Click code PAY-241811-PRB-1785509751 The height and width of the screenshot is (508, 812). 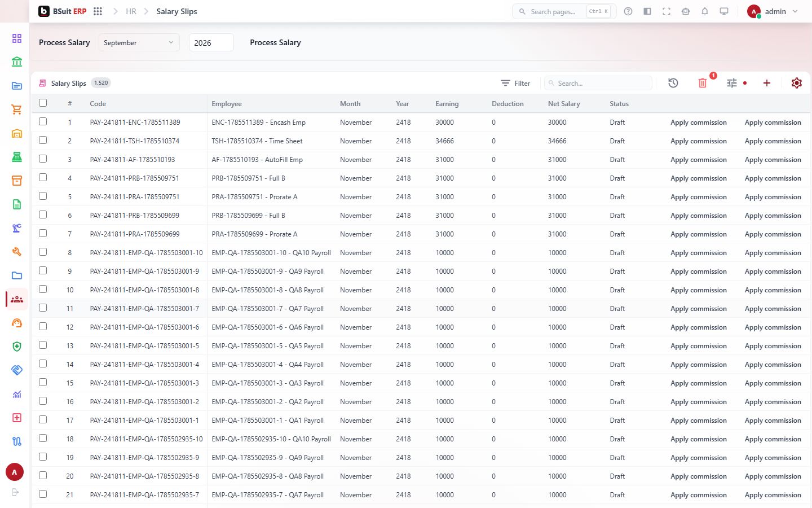tap(135, 178)
